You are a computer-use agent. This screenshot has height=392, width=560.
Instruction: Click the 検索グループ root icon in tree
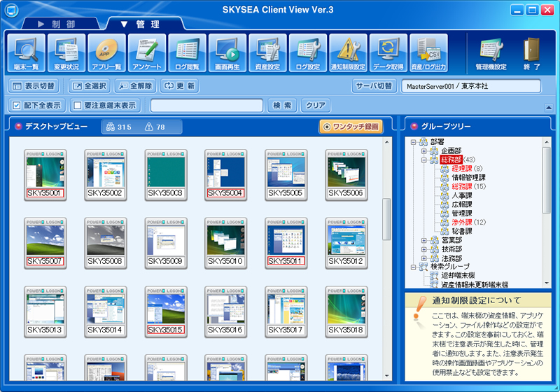tap(423, 267)
